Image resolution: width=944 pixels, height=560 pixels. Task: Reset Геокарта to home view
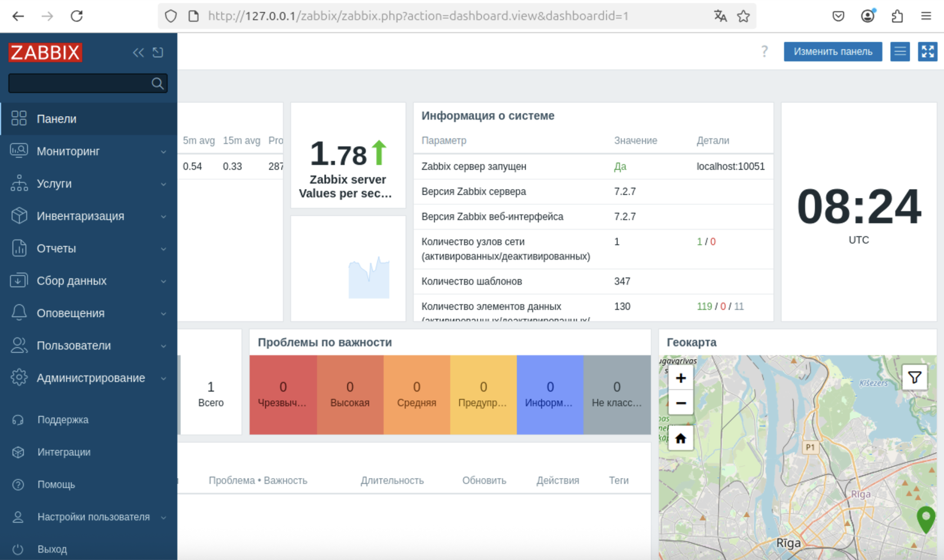pos(681,439)
